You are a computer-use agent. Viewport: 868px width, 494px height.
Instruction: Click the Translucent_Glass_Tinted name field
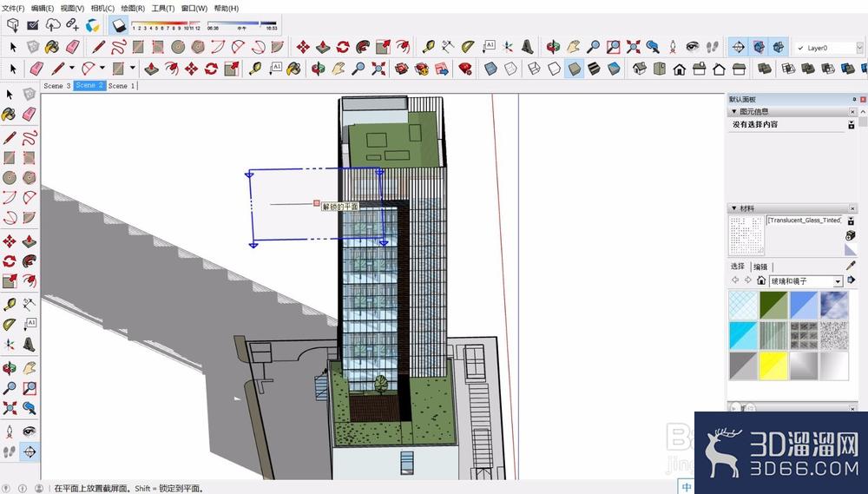pos(805,220)
